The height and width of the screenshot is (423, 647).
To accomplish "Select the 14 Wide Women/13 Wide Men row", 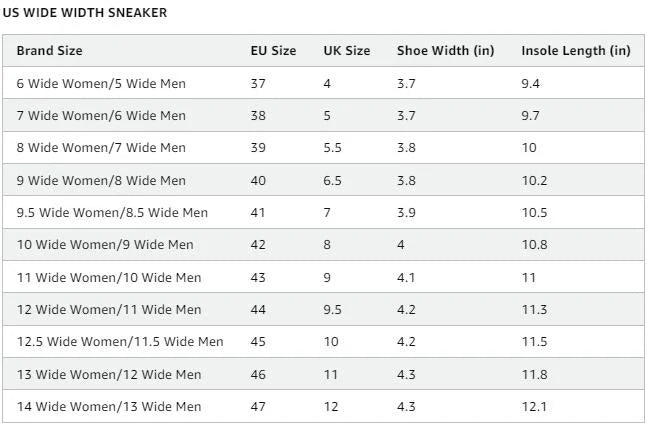I will (x=109, y=407).
